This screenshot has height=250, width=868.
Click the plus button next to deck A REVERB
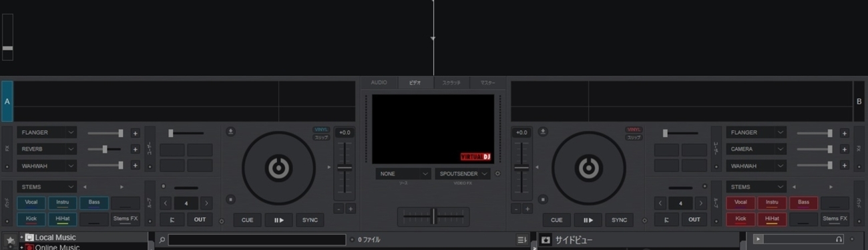(x=135, y=149)
